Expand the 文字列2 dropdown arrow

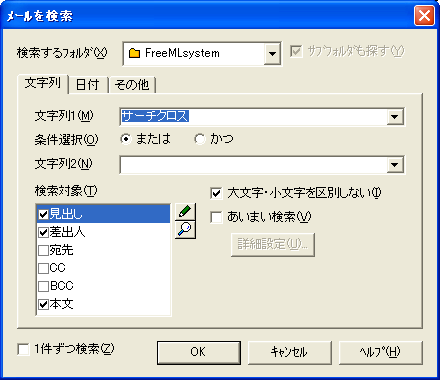395,165
